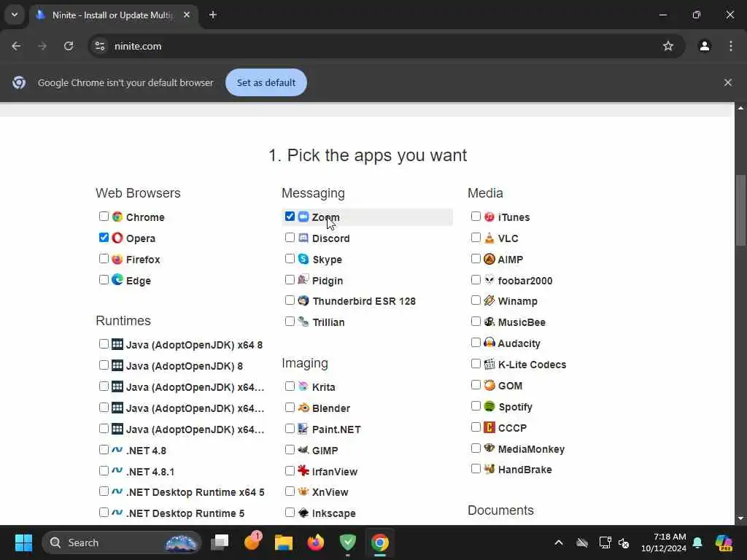Click the Thunderbird icon
This screenshot has height=560, width=747.
click(x=303, y=300)
